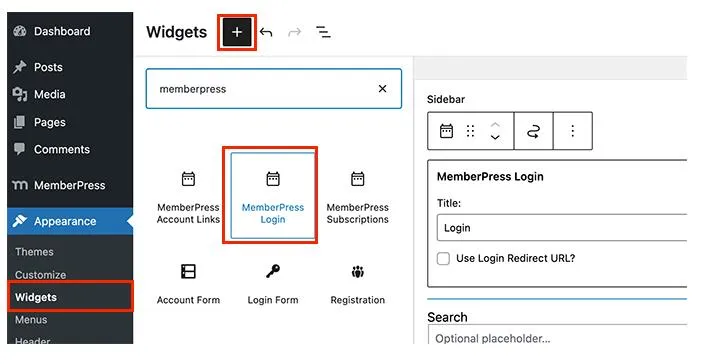715x364 pixels.
Task: Toggle the block inserter plus button
Action: [x=237, y=32]
